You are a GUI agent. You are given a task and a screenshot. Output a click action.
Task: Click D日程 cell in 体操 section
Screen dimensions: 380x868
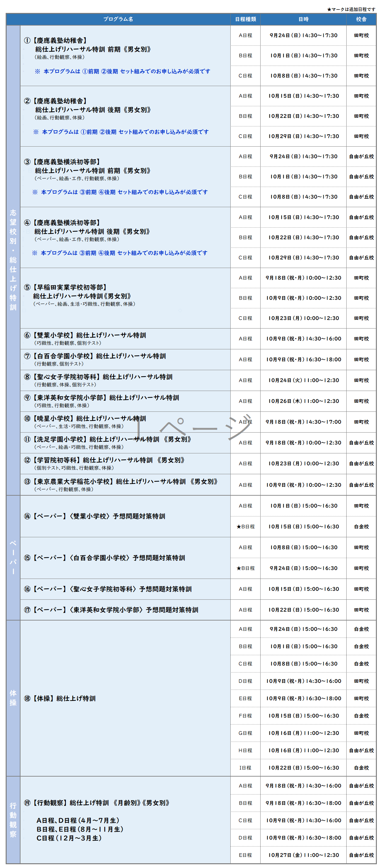point(245,681)
